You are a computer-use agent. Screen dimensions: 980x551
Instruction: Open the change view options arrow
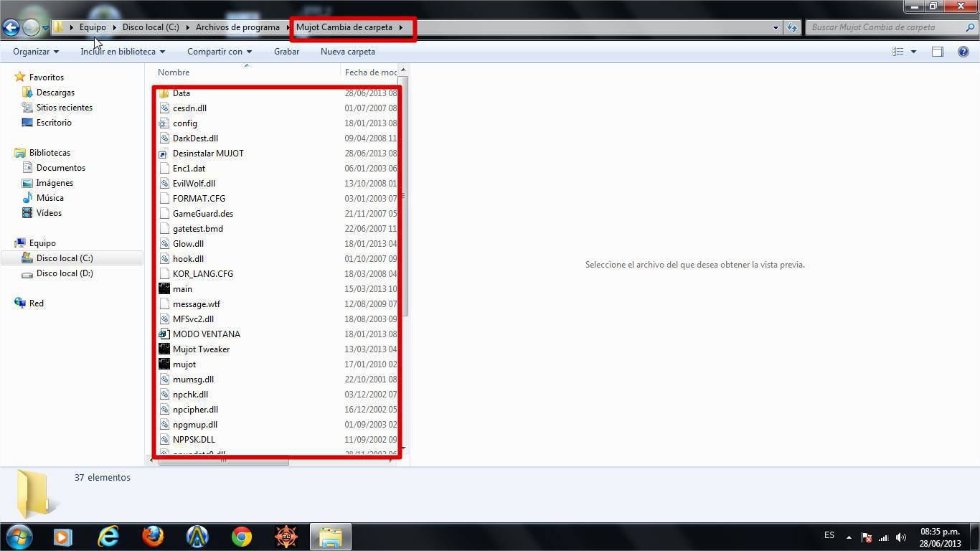(913, 52)
